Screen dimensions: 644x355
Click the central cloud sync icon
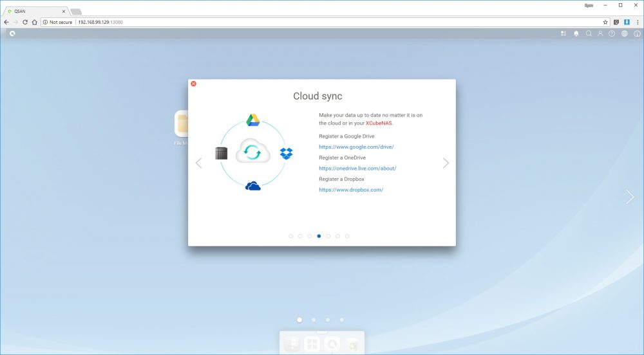253,152
